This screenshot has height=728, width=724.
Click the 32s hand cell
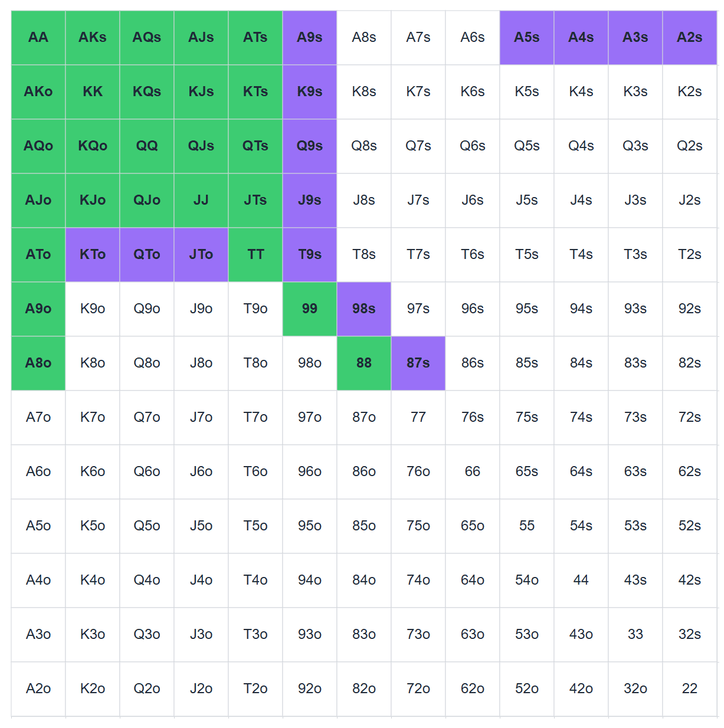690,635
